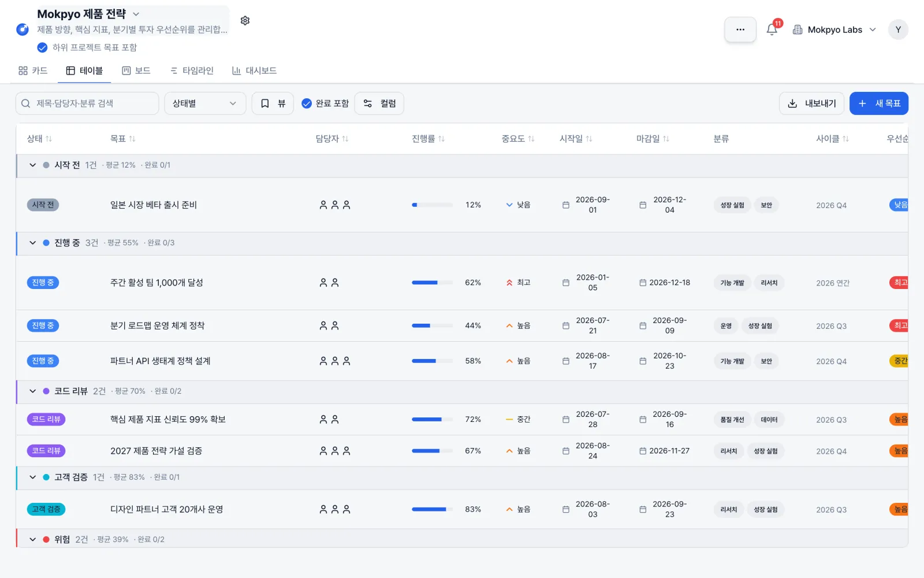
Task: Open the more options ellipsis button
Action: (740, 29)
